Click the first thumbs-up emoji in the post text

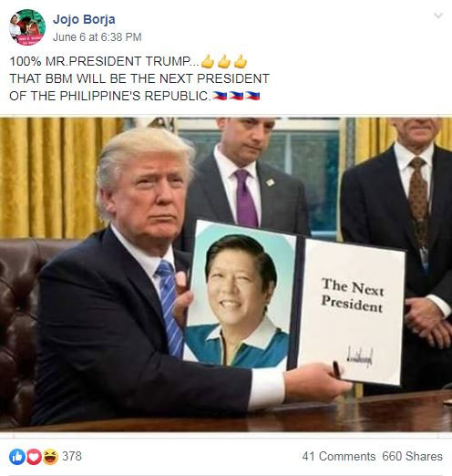tap(208, 61)
